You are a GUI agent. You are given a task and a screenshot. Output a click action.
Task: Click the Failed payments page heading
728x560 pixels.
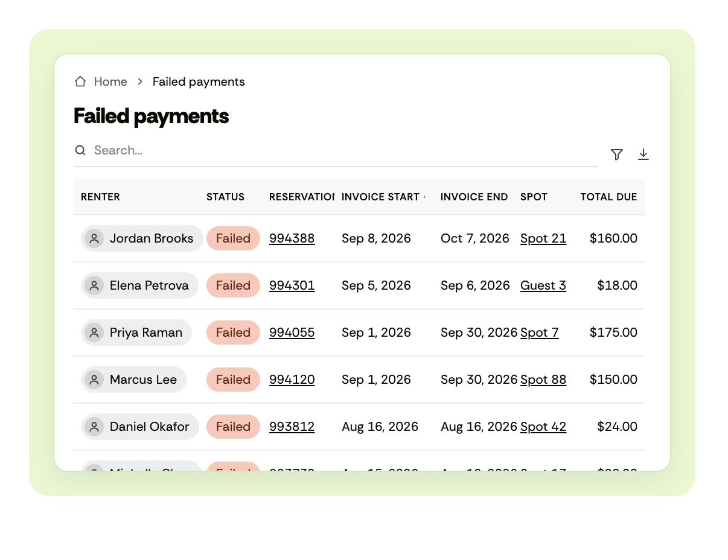[152, 116]
